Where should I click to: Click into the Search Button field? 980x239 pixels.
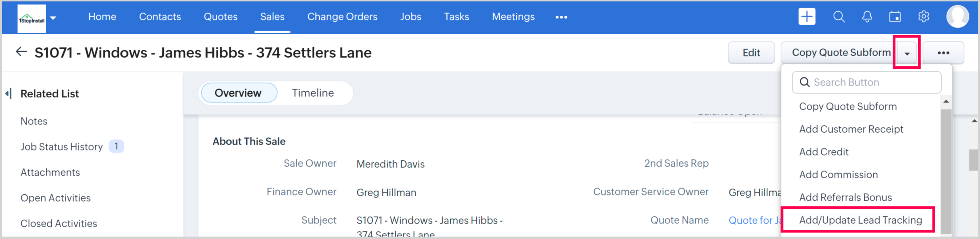pyautogui.click(x=871, y=82)
